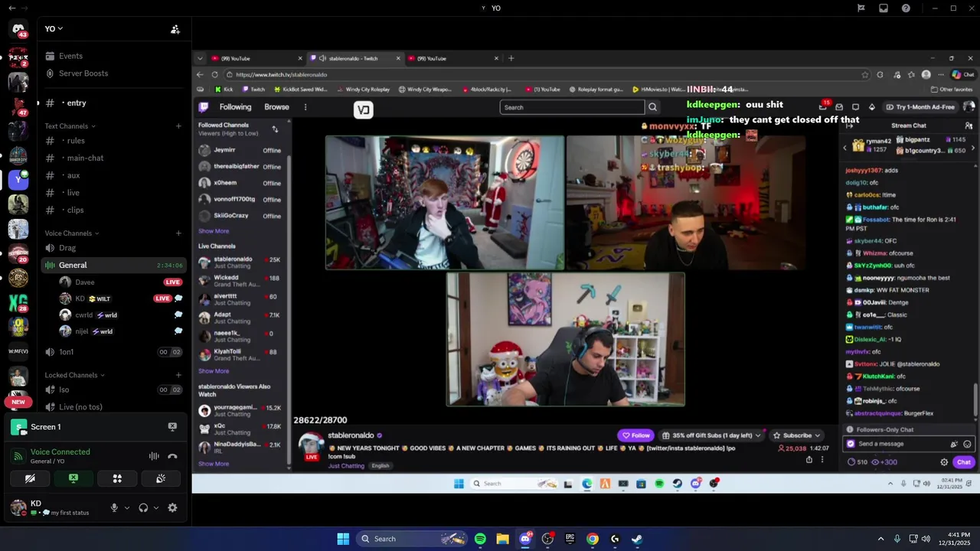Toggle microphone mute in user panel
The width and height of the screenshot is (980, 551).
[x=114, y=507]
